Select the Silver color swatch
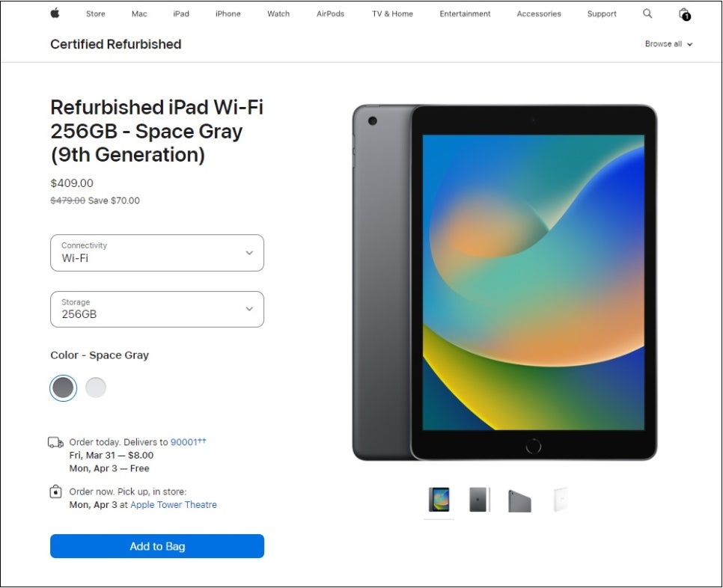 click(x=96, y=388)
